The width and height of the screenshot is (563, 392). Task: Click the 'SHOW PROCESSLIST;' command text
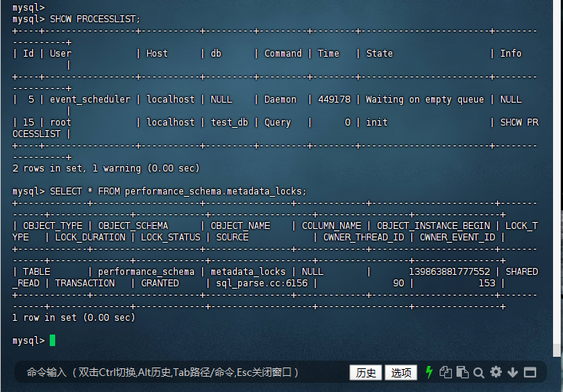coord(95,18)
